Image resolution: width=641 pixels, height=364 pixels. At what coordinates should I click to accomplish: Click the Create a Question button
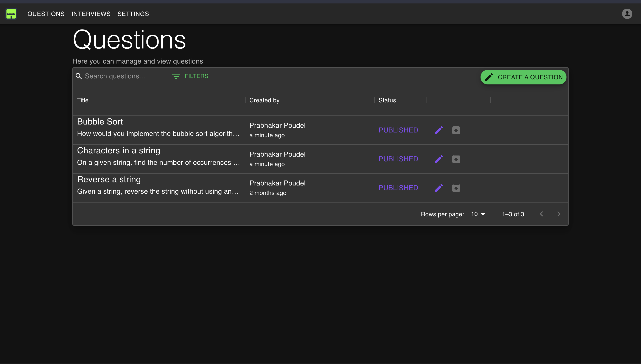(523, 77)
